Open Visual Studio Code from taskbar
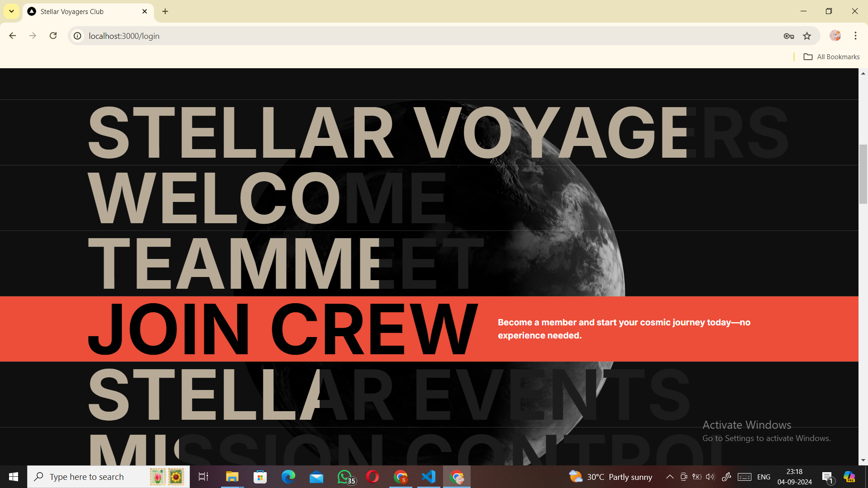 coord(428,477)
